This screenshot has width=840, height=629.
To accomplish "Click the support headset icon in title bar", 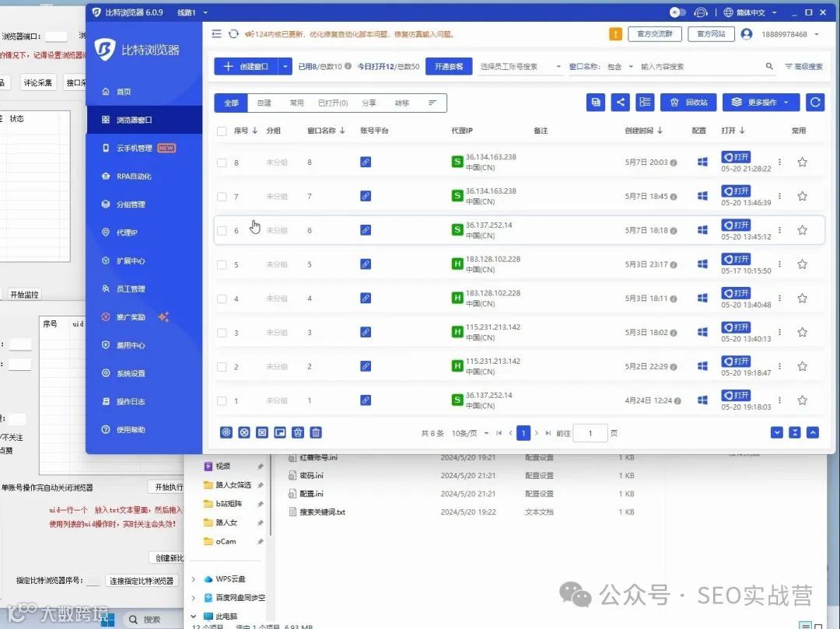I will tap(701, 12).
